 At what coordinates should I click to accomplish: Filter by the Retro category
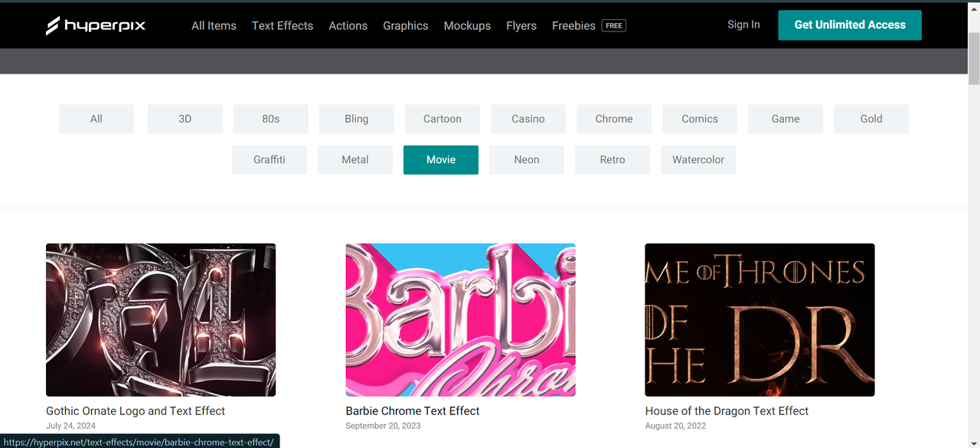612,160
